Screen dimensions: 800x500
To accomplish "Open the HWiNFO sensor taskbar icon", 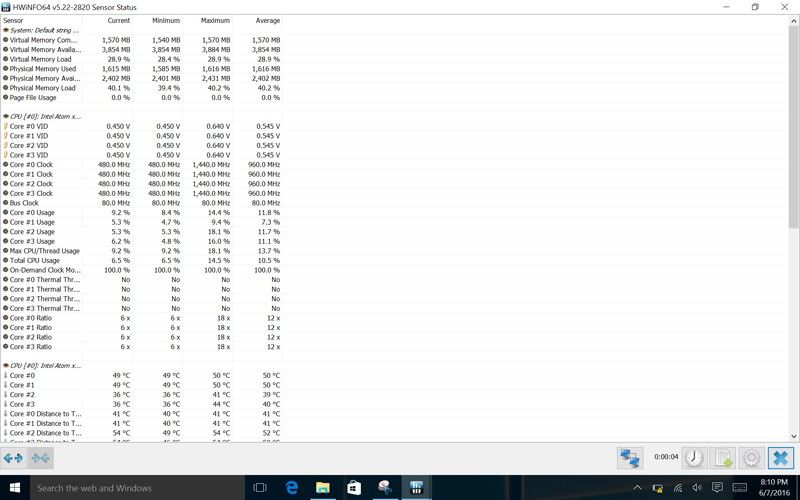I will point(416,488).
